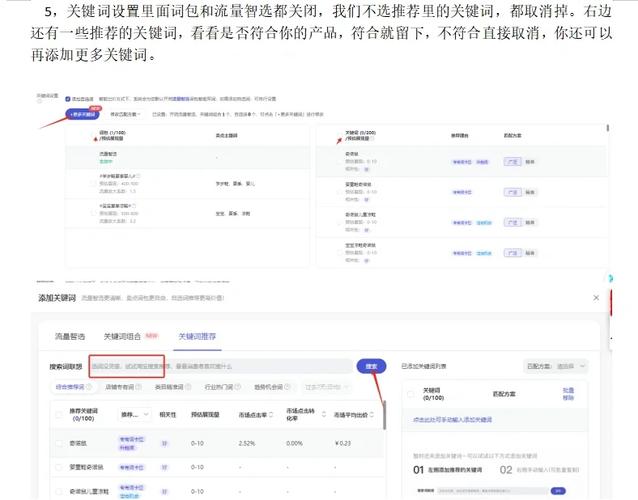The image size is (638, 500).
Task: Click the blue 搜索 button
Action: tap(371, 366)
